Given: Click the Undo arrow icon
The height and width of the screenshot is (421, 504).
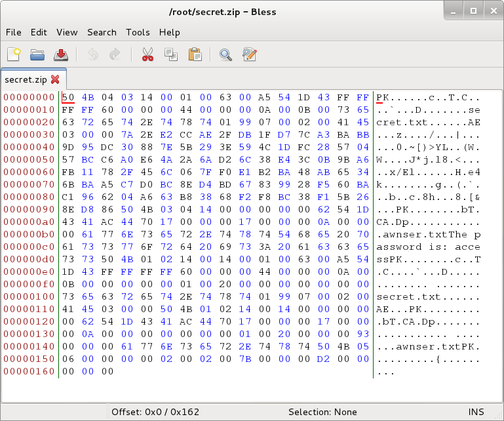Looking at the screenshot, I should [x=93, y=54].
